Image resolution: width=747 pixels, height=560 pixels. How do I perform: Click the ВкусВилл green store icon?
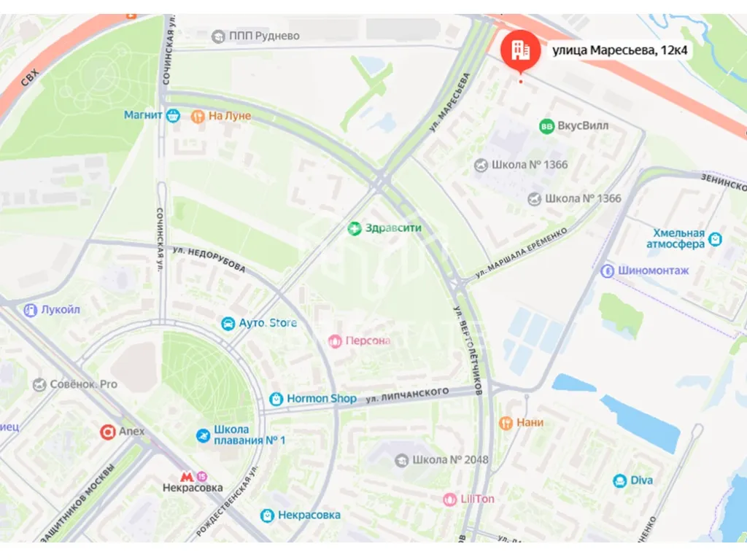pos(546,126)
